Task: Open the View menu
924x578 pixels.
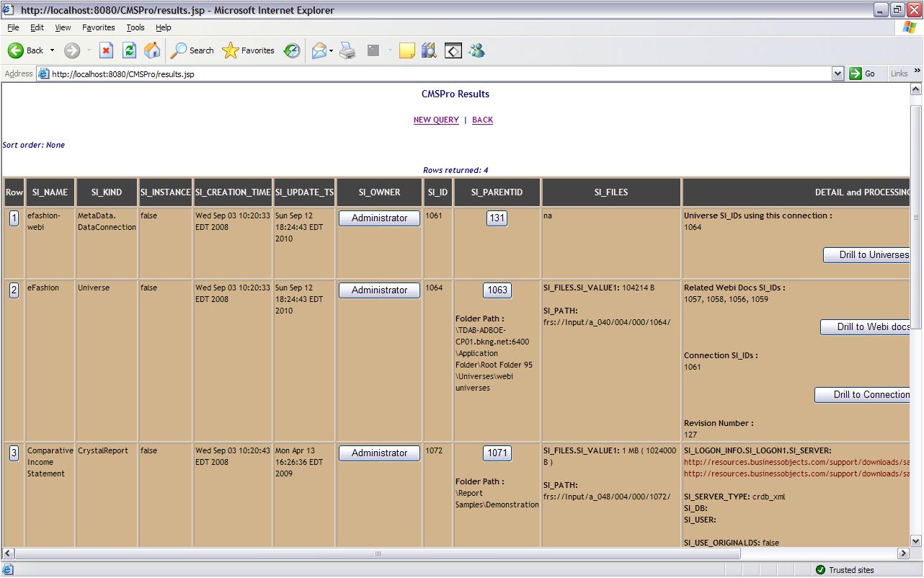Action: point(63,27)
